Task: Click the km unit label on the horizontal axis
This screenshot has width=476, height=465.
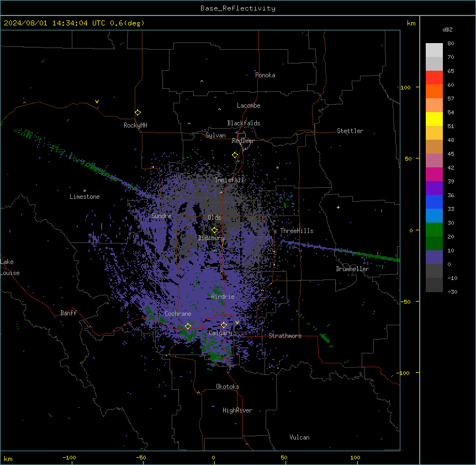Action: click(8, 459)
